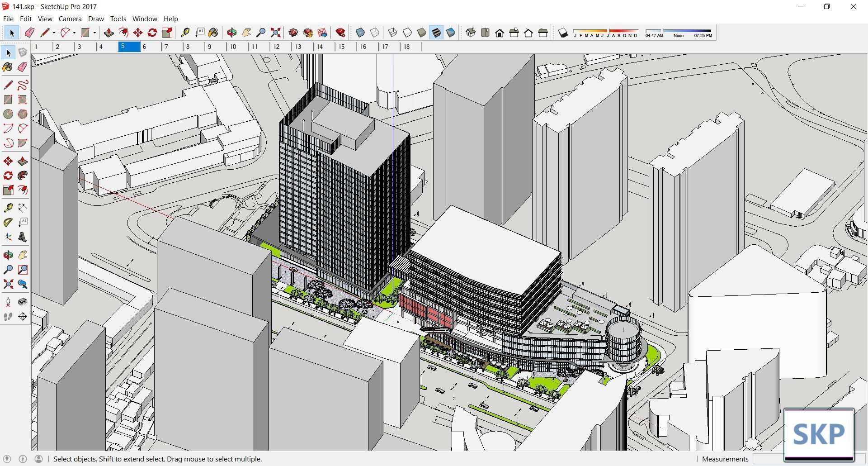Screen dimensions: 868x466
Task: Select the Rotate tool in top toolbar
Action: tap(152, 33)
